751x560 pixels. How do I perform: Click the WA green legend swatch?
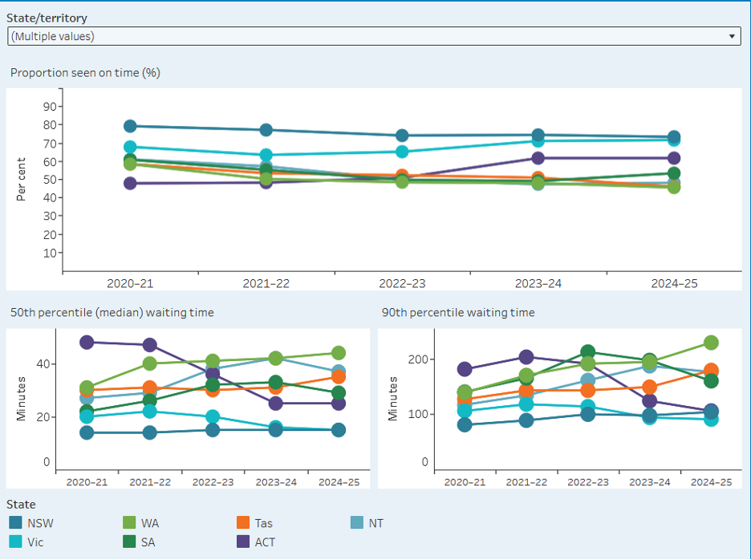point(129,523)
